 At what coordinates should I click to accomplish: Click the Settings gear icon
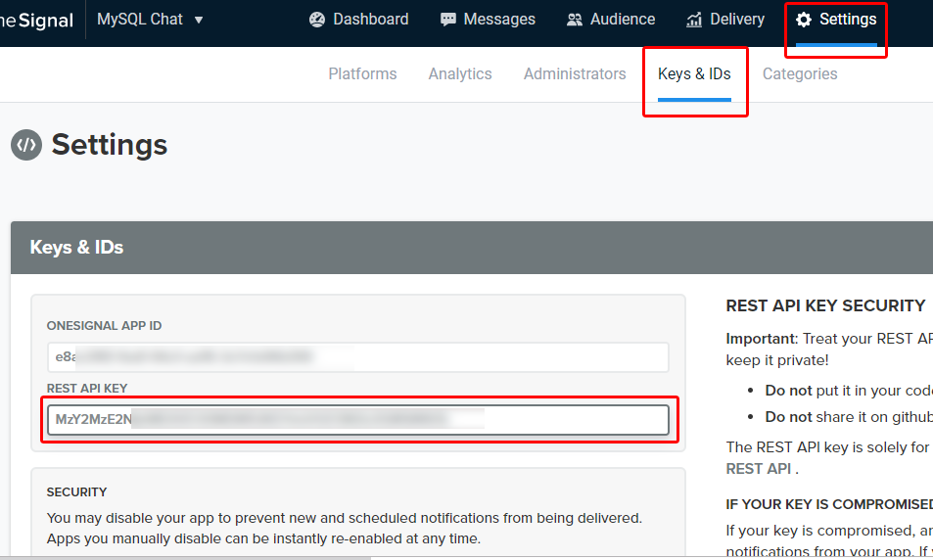coord(804,20)
